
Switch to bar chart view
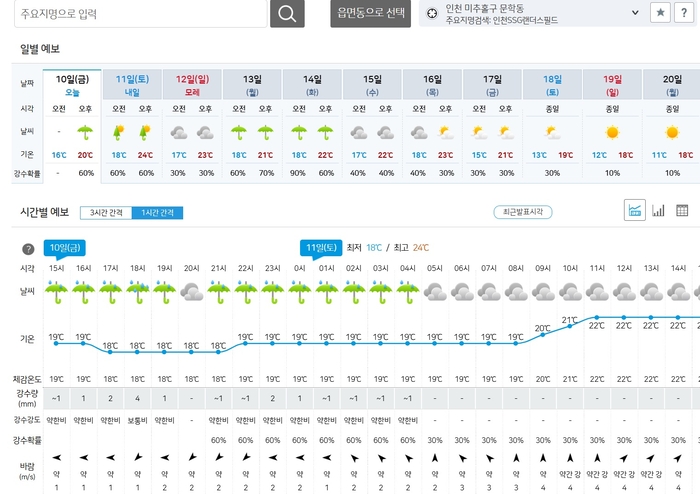[658, 210]
